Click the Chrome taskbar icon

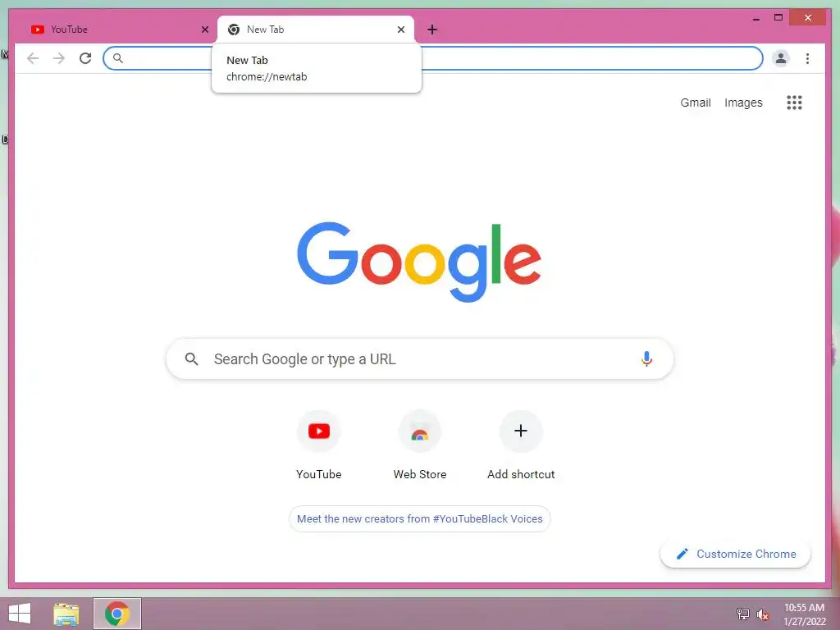[116, 614]
